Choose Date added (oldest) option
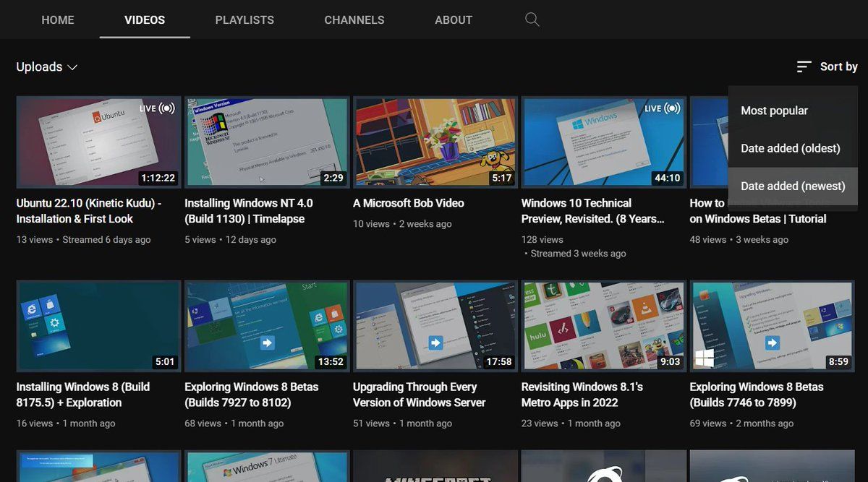This screenshot has width=868, height=482. 790,148
